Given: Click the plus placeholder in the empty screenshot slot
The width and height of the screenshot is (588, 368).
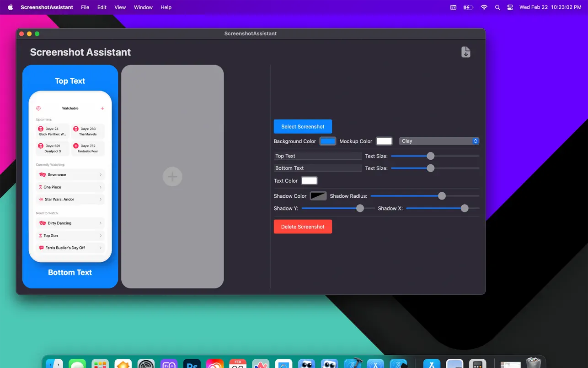Looking at the screenshot, I should point(172,177).
